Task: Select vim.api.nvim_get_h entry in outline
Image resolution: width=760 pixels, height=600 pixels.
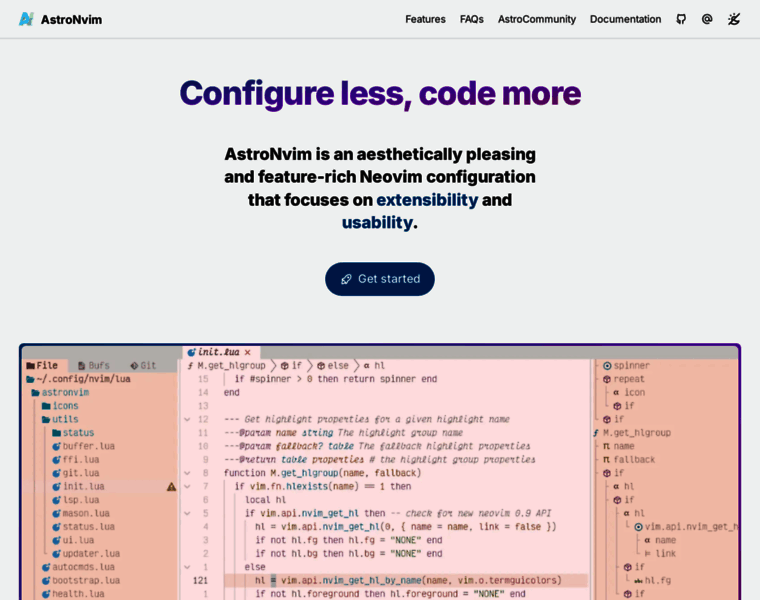Action: (x=686, y=527)
